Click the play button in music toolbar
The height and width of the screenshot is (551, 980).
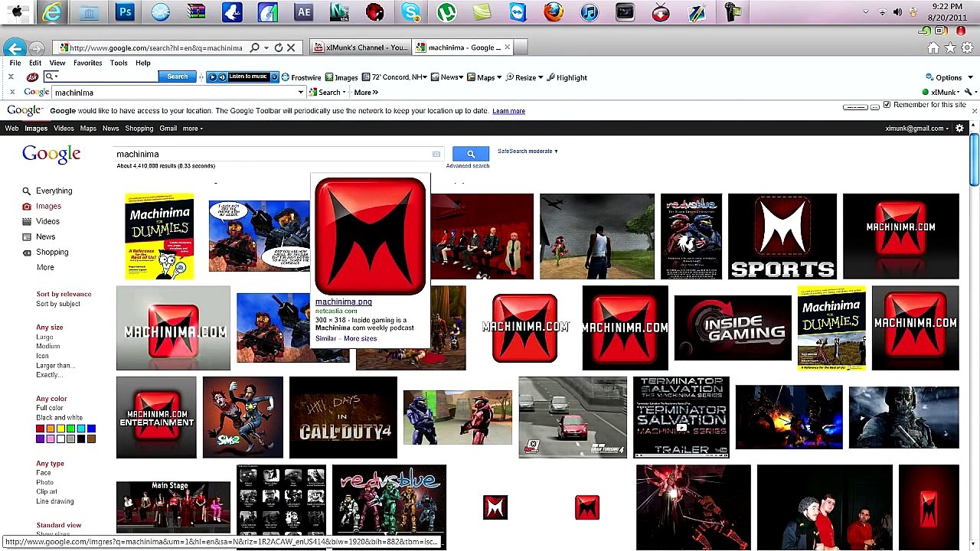pos(213,77)
